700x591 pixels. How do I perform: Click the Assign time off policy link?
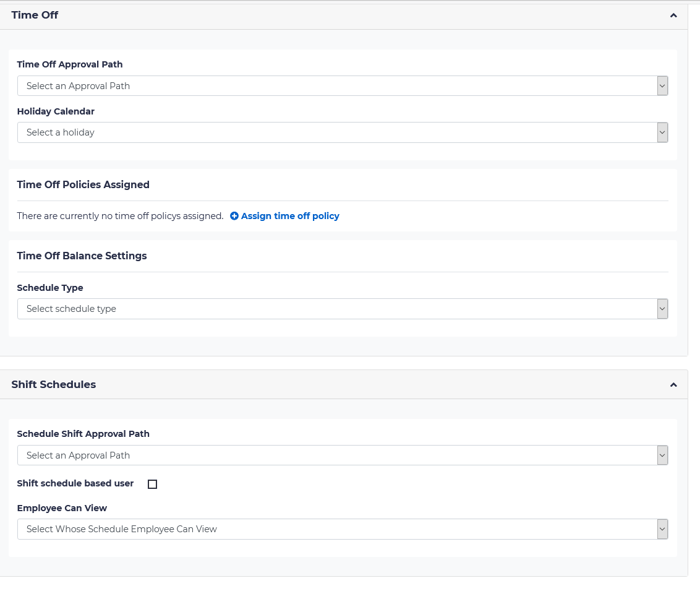(290, 216)
